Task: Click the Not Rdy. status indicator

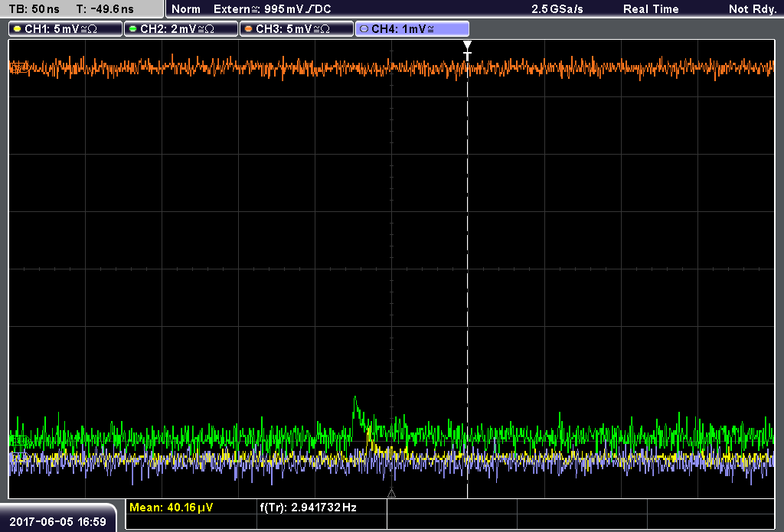Action: click(x=753, y=9)
